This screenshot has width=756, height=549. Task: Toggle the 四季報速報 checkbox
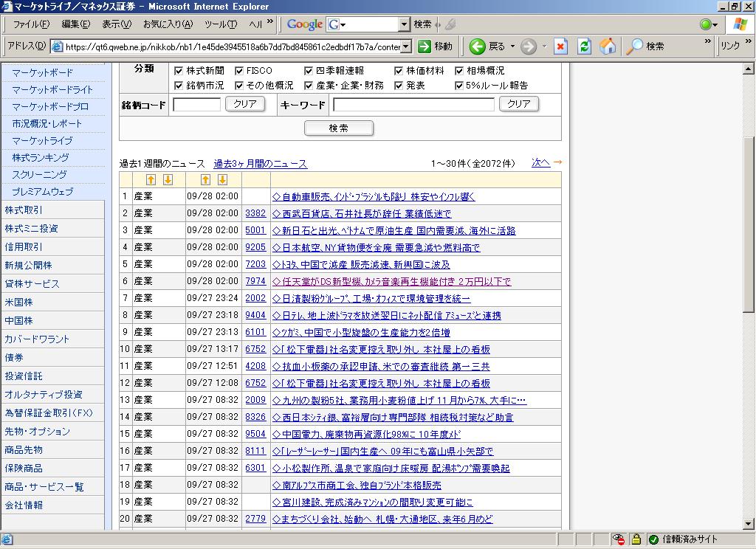point(309,71)
